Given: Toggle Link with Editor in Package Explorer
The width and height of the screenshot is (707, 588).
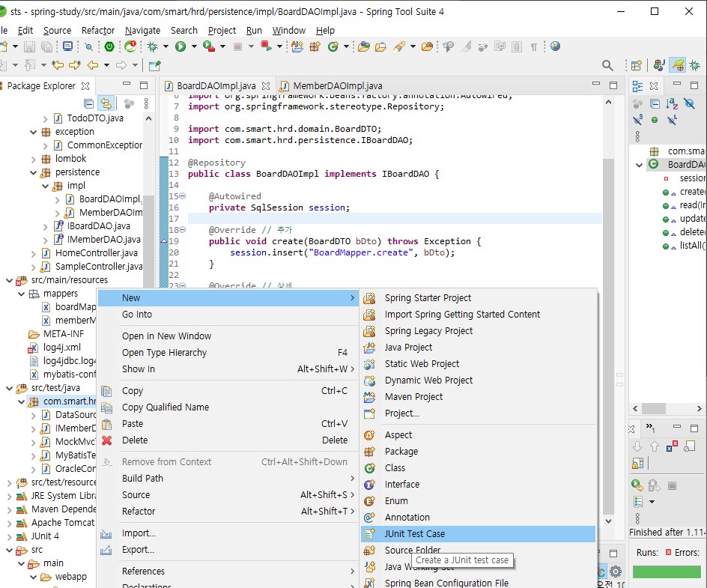Looking at the screenshot, I should 106,103.
